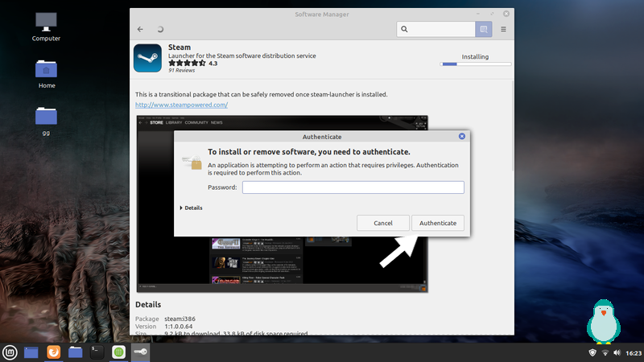The height and width of the screenshot is (362, 644).
Task: Click the password field in Authenticate dialog
Action: [x=353, y=187]
